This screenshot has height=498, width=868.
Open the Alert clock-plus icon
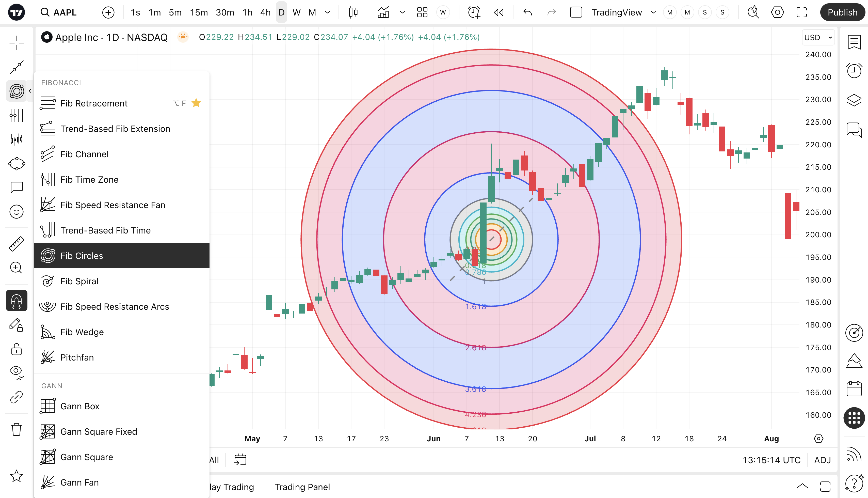point(474,13)
